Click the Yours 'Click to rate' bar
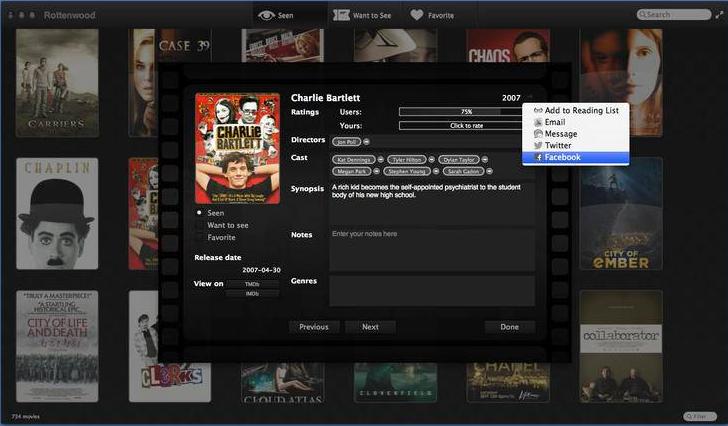This screenshot has height=426, width=728. (x=466, y=126)
